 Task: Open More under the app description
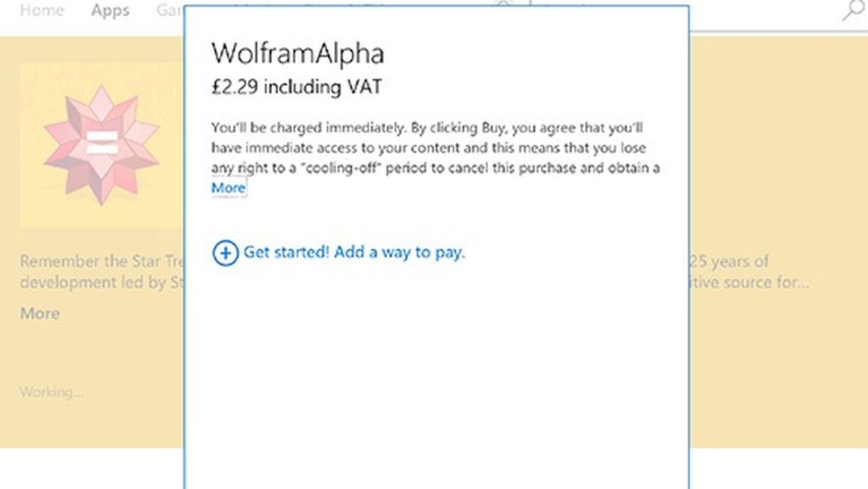coord(40,313)
